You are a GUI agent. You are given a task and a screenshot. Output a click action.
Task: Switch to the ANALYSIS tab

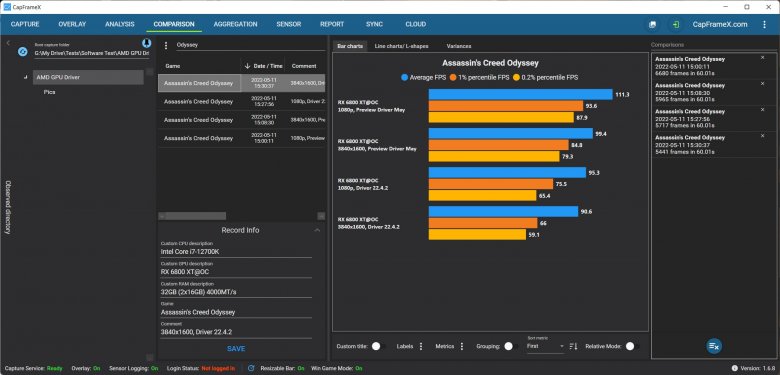[120, 24]
